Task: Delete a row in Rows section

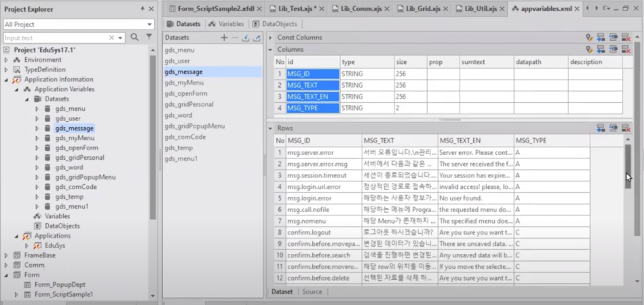Action: 626,128
